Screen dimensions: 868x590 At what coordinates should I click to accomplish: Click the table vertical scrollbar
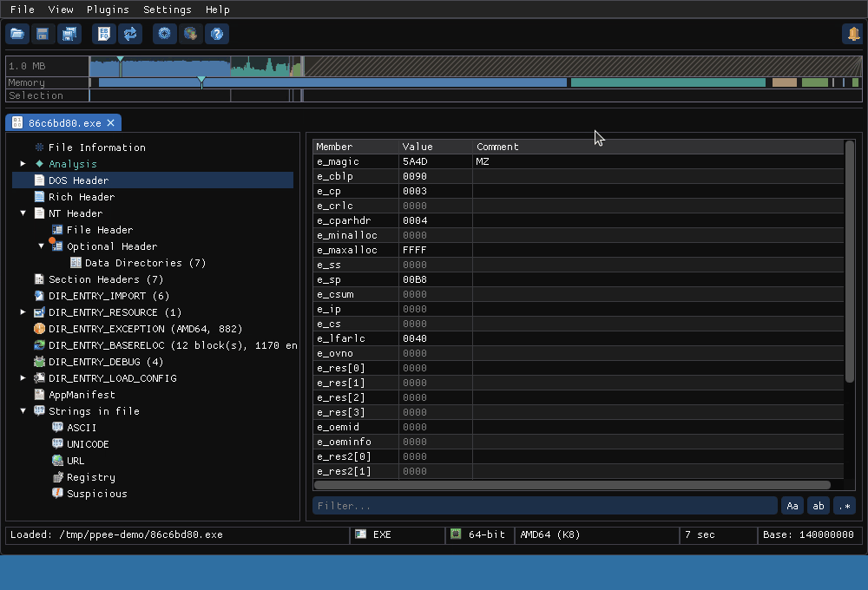tap(850, 262)
